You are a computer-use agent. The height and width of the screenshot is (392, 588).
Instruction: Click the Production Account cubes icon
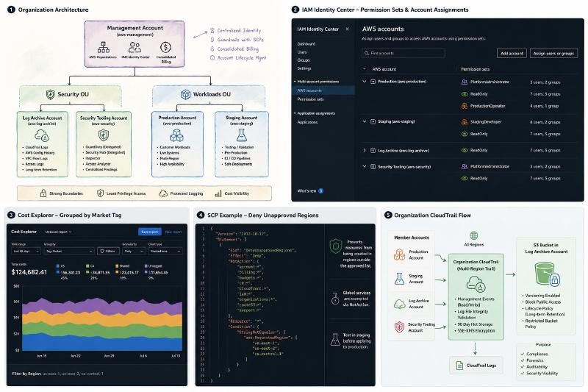[176, 135]
